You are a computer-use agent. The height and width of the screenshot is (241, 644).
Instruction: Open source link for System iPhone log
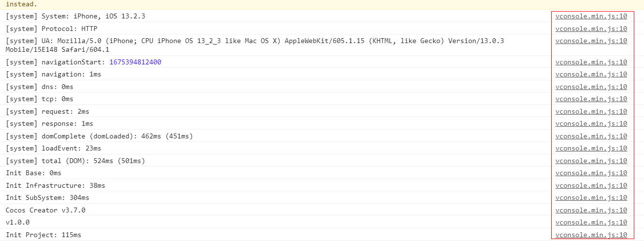pyautogui.click(x=591, y=16)
